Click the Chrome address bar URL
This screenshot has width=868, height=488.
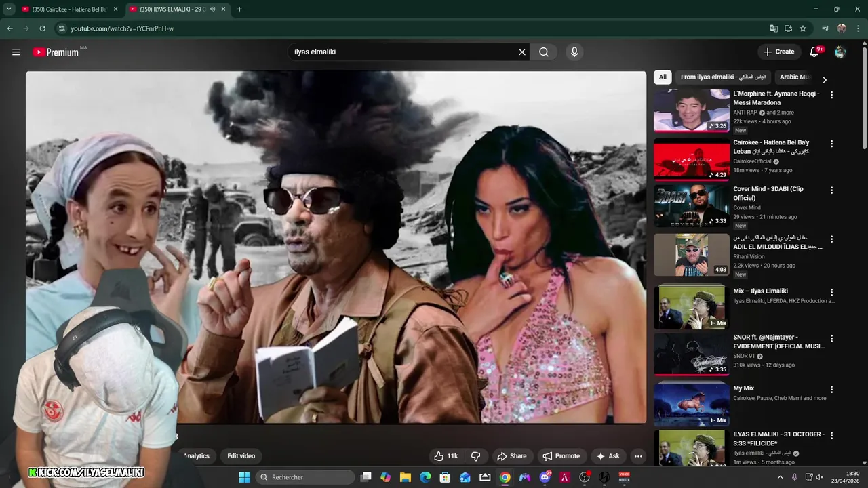pyautogui.click(x=122, y=28)
